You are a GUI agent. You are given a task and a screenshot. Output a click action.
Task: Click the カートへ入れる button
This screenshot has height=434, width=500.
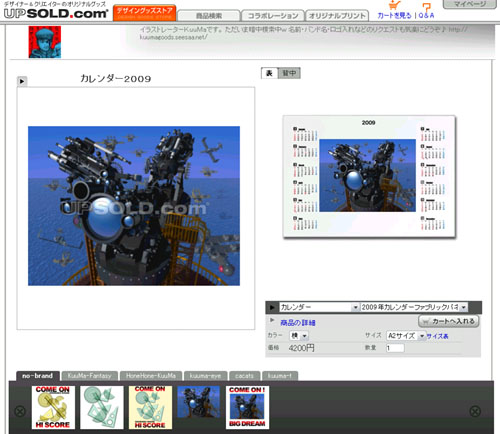point(448,321)
